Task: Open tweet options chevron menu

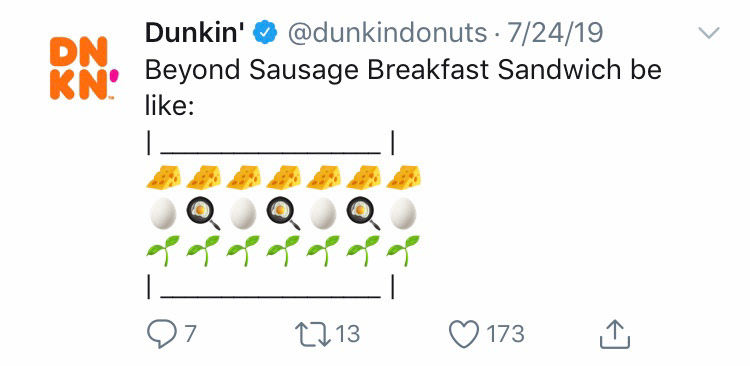Action: click(708, 33)
